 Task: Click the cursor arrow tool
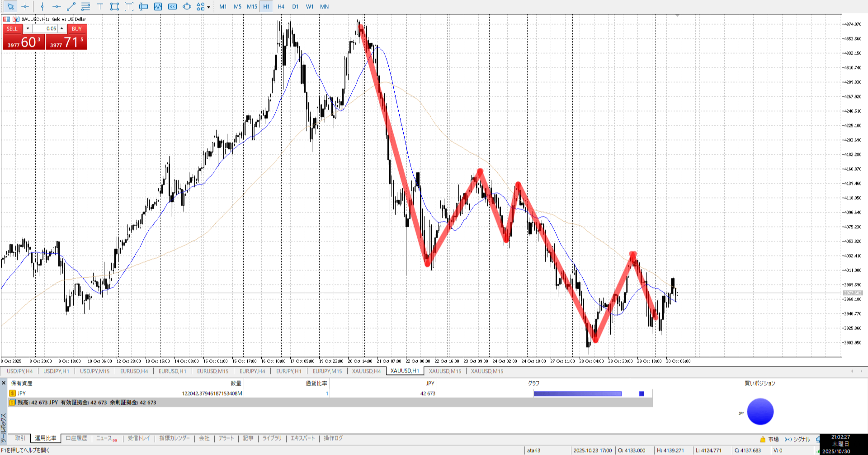click(x=10, y=7)
